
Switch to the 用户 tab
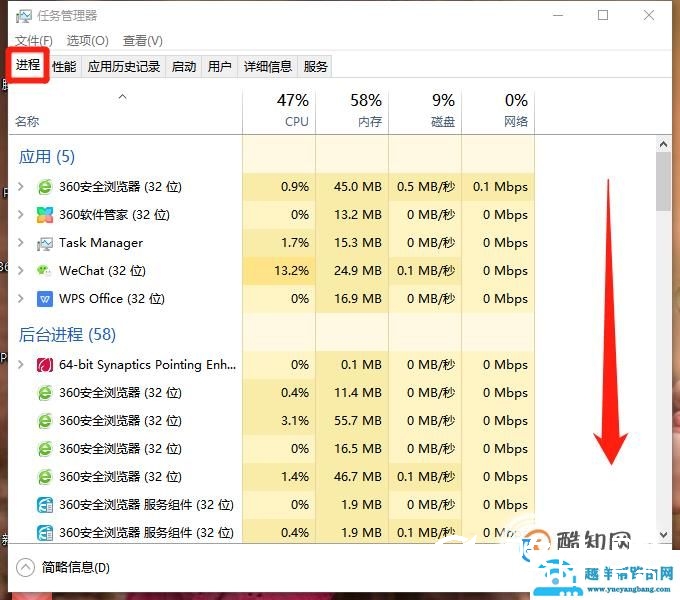click(x=219, y=67)
